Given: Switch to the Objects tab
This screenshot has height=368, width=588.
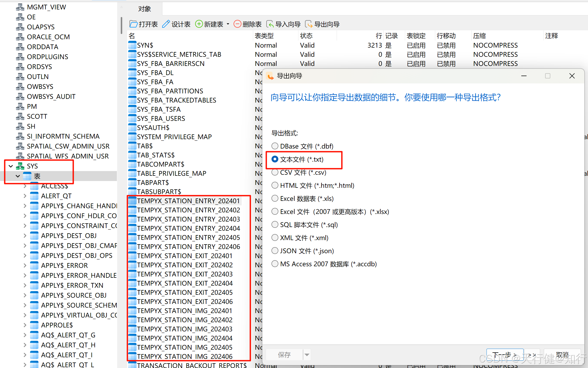Looking at the screenshot, I should 144,9.
